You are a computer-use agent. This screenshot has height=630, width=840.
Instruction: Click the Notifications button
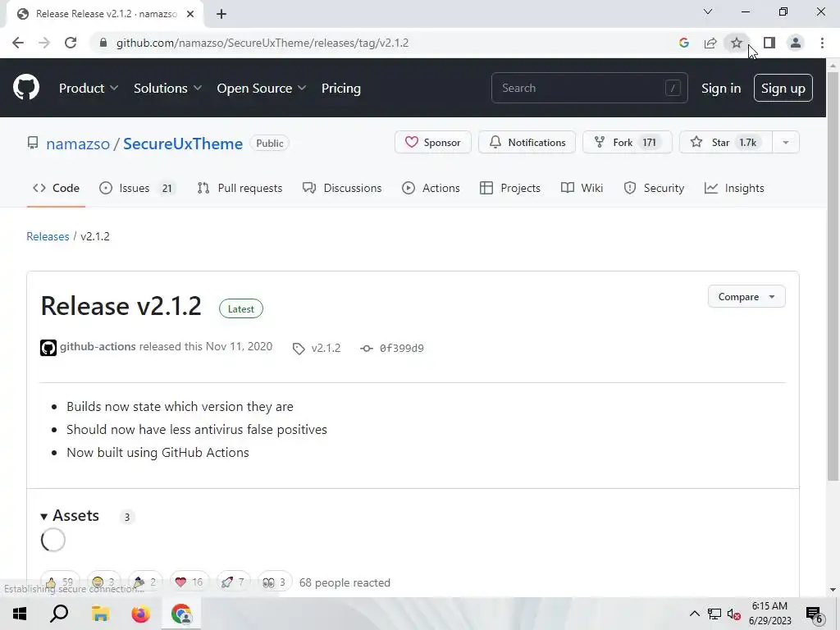click(x=527, y=143)
